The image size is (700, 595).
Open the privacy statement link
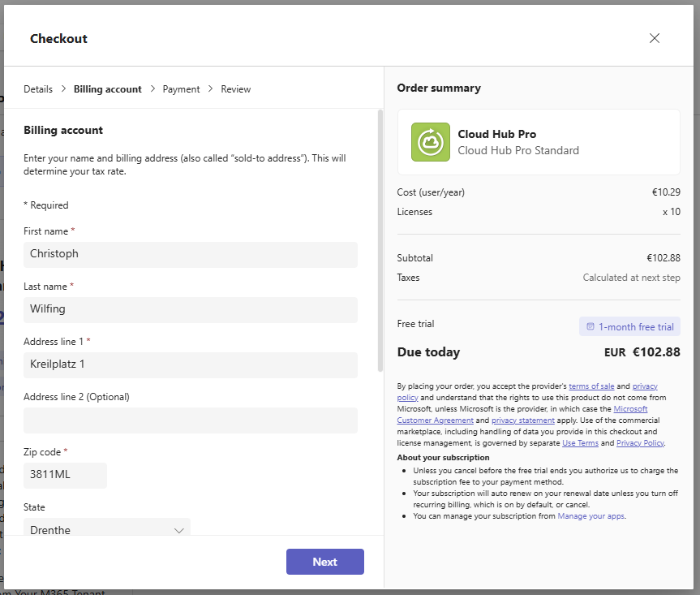coord(522,420)
